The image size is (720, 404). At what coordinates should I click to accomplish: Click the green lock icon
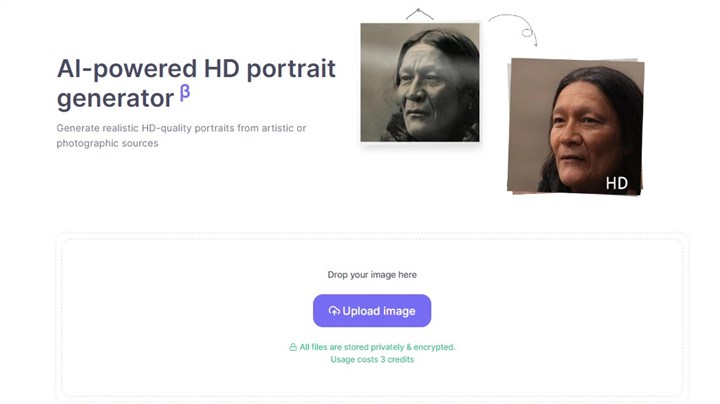[x=293, y=347]
